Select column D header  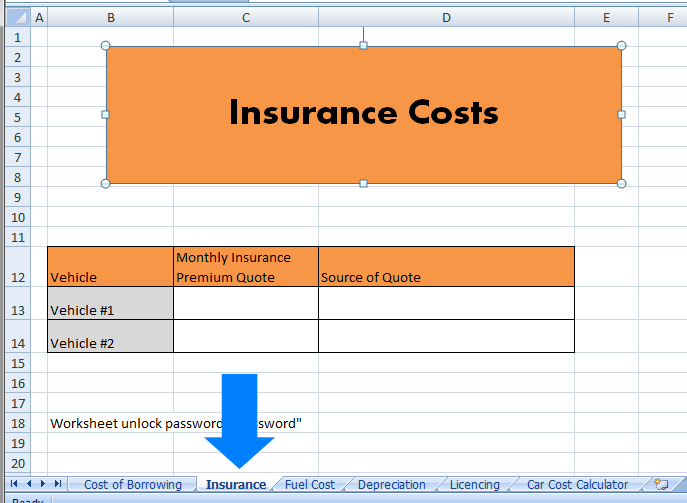pyautogui.click(x=446, y=18)
